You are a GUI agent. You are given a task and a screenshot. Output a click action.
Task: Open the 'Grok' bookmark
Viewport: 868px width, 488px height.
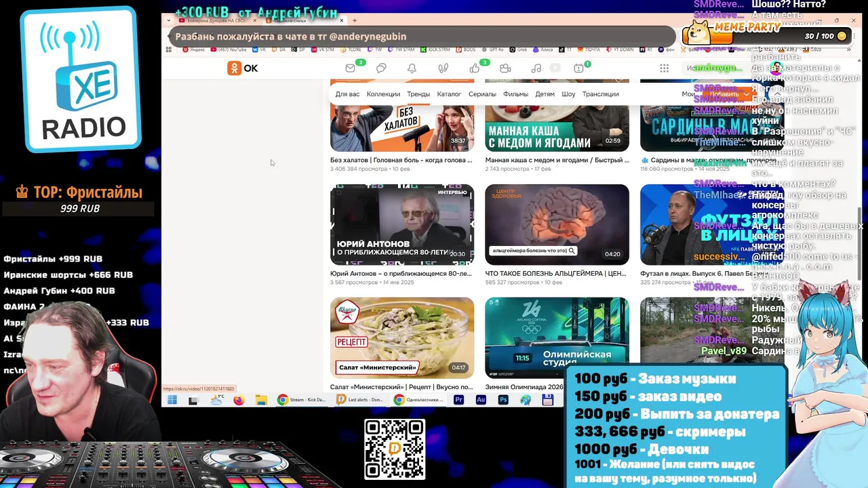(x=517, y=49)
